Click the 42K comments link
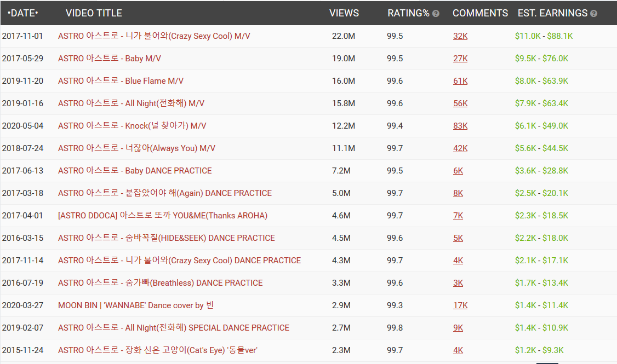617x364 pixels. point(460,148)
